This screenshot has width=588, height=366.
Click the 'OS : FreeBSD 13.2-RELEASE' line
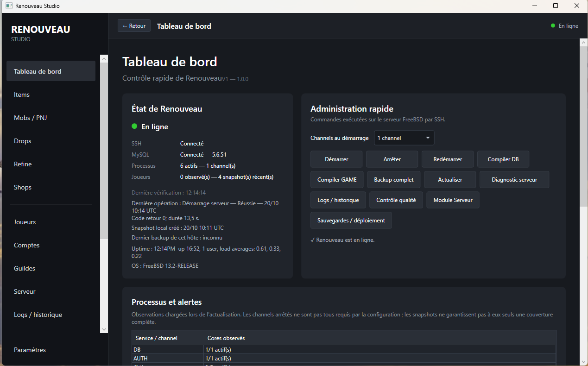(x=165, y=266)
